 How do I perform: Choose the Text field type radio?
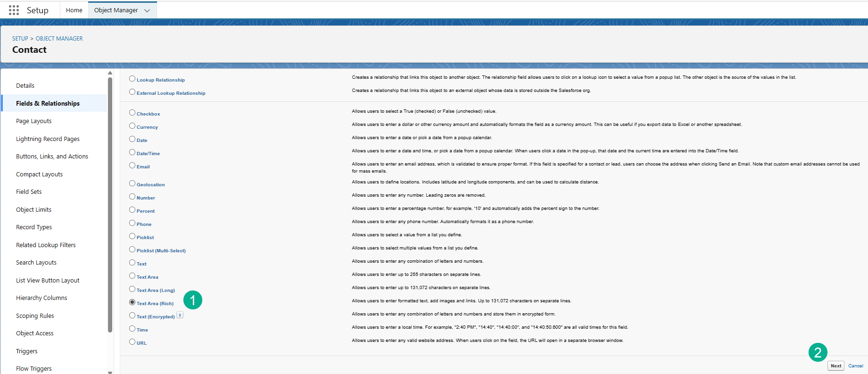pyautogui.click(x=132, y=263)
